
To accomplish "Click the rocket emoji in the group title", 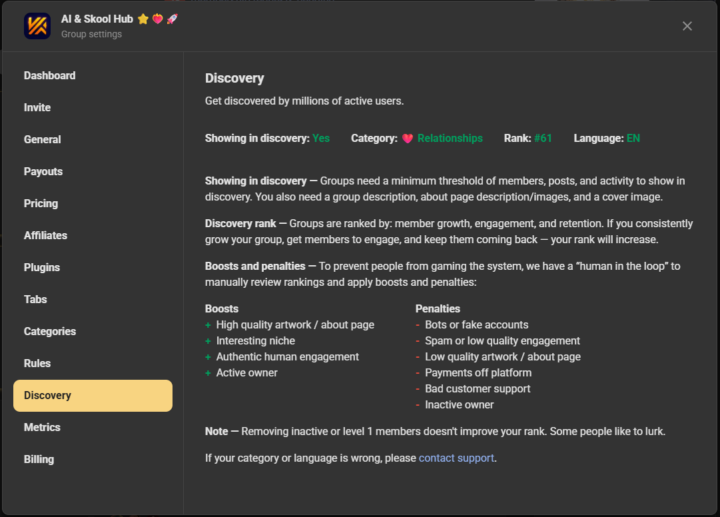I will pos(172,19).
